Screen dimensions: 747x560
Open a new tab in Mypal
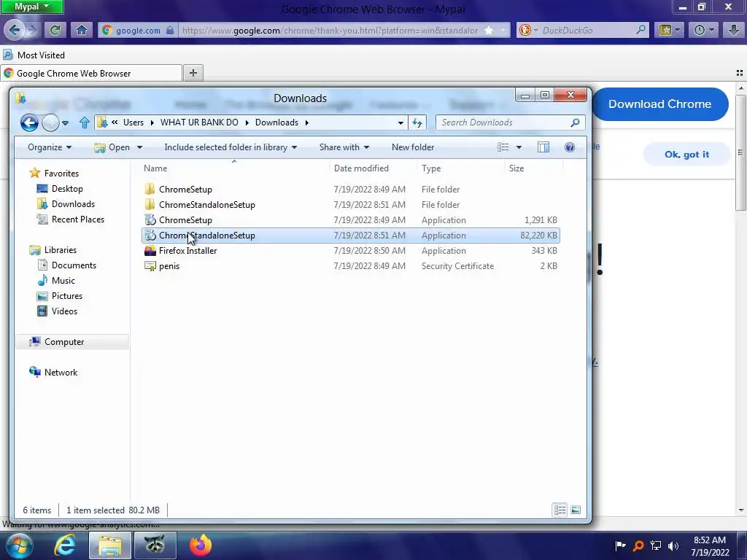[193, 73]
